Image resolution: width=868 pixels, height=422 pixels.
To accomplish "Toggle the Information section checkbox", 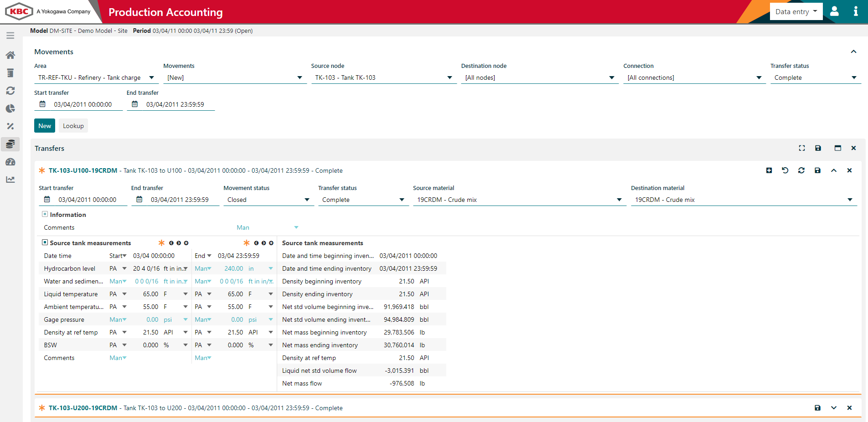I will [x=45, y=214].
